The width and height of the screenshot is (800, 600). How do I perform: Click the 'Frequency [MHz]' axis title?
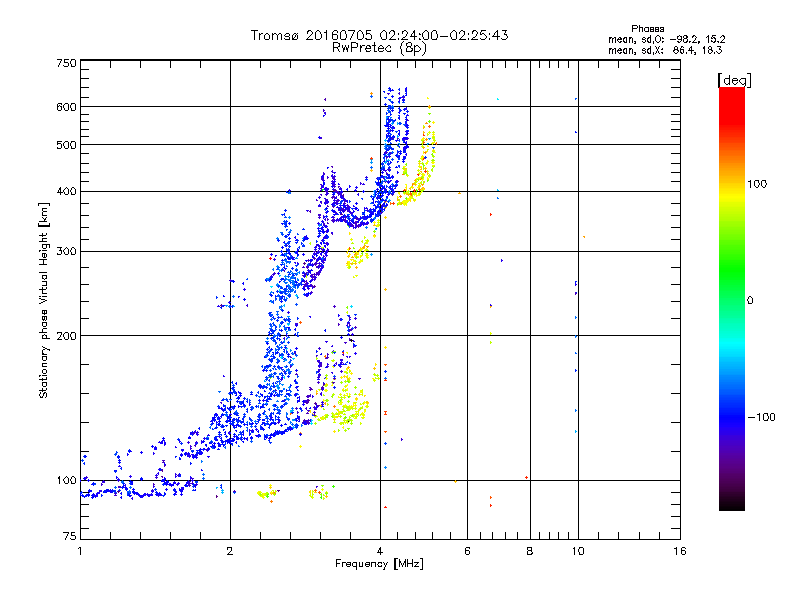(x=379, y=564)
